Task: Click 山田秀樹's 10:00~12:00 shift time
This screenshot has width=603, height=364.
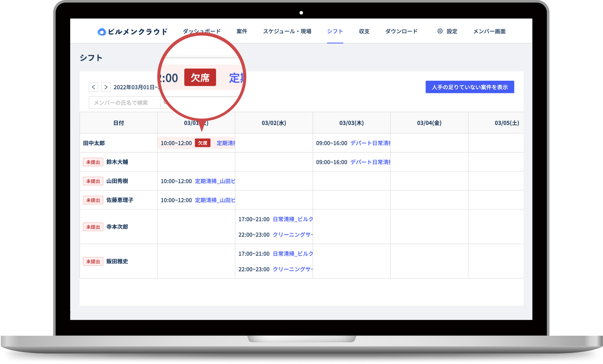Action: pos(176,181)
